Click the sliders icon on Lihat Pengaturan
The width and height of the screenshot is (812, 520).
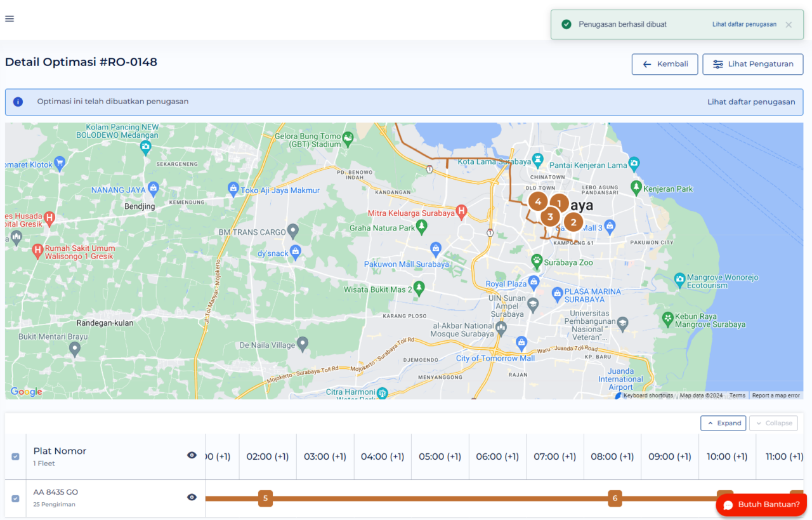[717, 64]
